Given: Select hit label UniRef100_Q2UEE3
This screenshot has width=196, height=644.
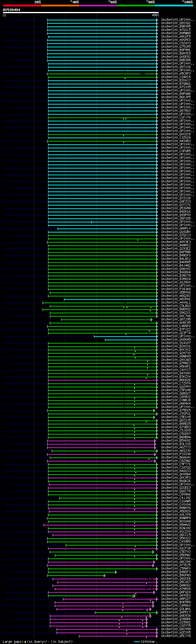Looking at the screenshot, I should (x=176, y=488).
